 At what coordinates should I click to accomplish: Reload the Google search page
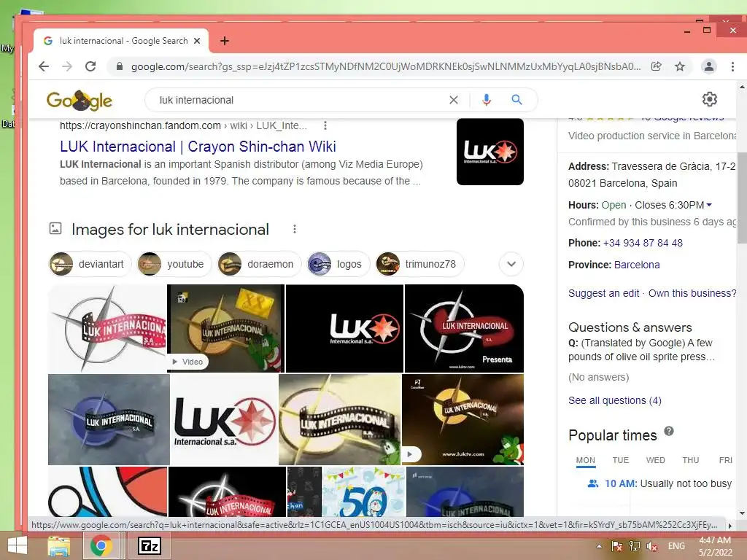click(90, 66)
